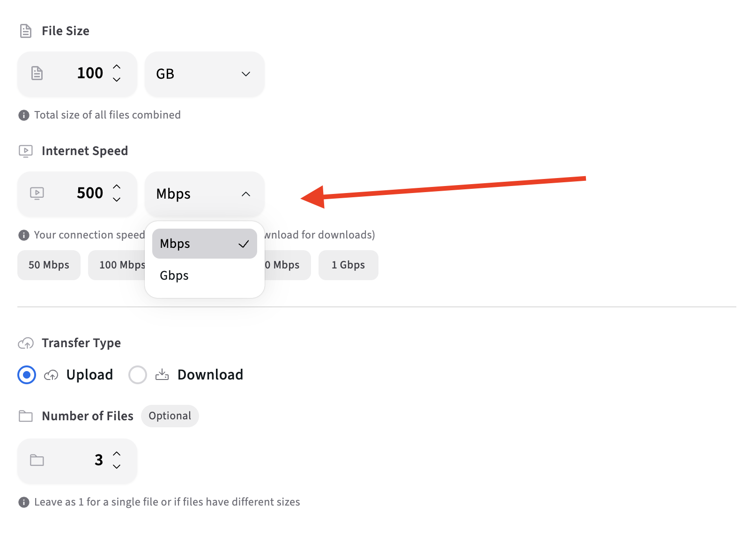Screen dimensions: 756x536
Task: Click the folder icon beside Number of Files
Action: (x=26, y=416)
